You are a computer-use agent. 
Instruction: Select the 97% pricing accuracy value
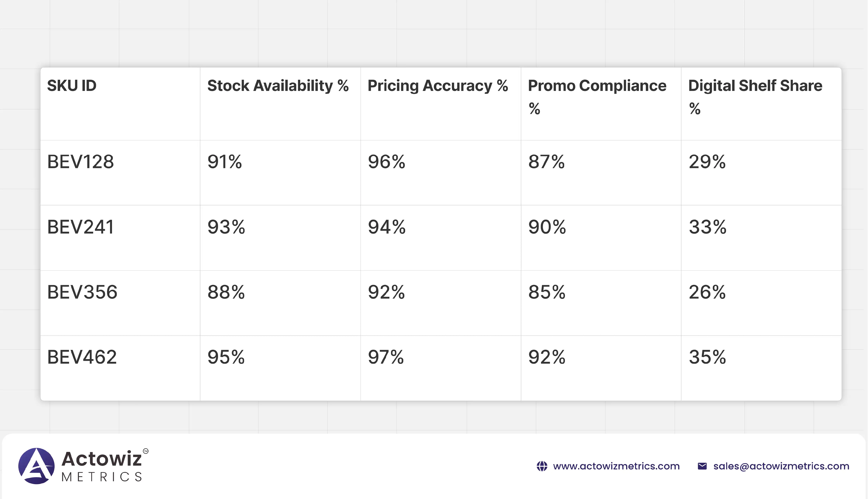tap(386, 357)
